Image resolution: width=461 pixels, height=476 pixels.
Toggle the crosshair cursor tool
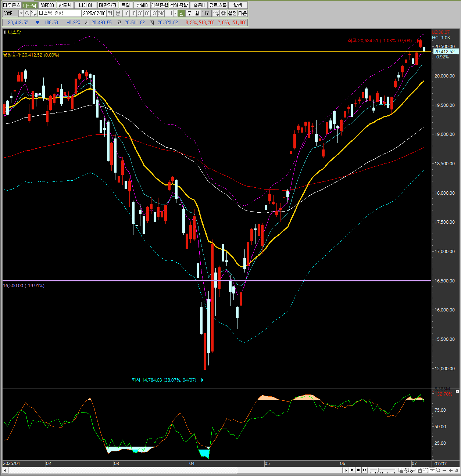pos(432,470)
